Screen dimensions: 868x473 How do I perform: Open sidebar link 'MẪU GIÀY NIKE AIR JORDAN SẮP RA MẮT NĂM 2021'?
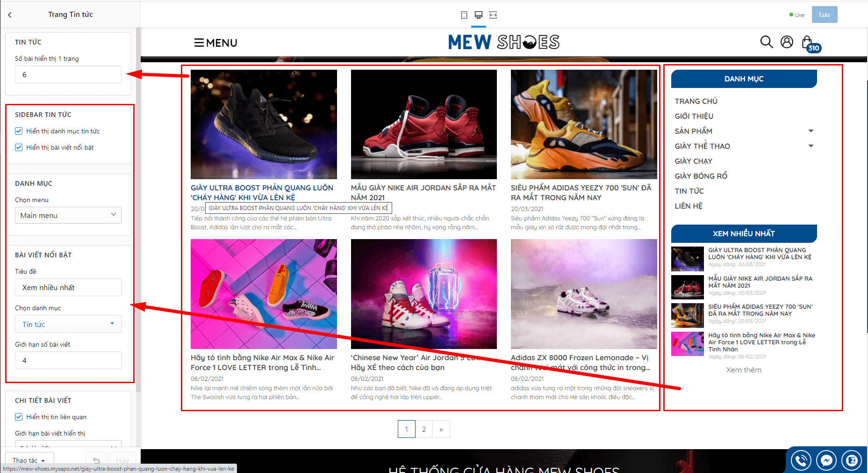pos(760,282)
